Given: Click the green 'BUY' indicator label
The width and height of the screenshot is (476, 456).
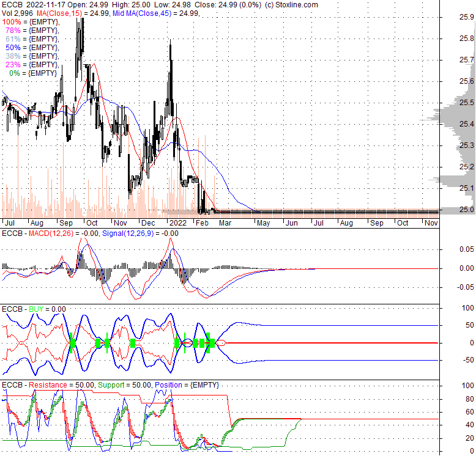Looking at the screenshot, I should (x=36, y=309).
